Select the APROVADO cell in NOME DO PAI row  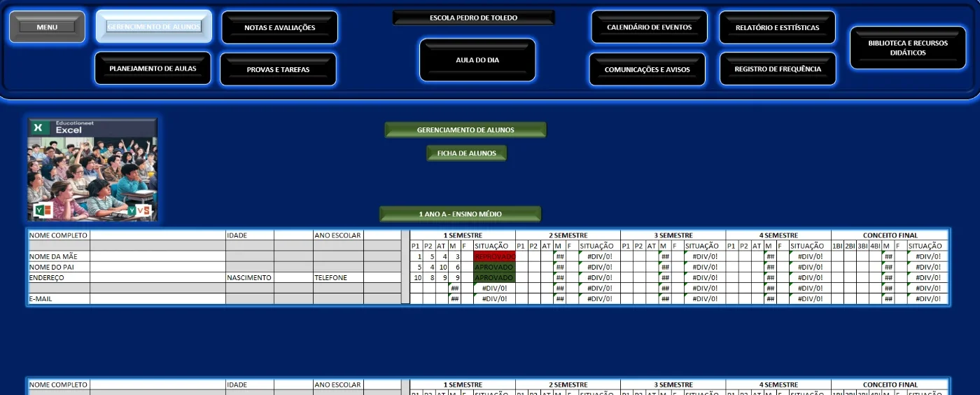[x=494, y=267]
